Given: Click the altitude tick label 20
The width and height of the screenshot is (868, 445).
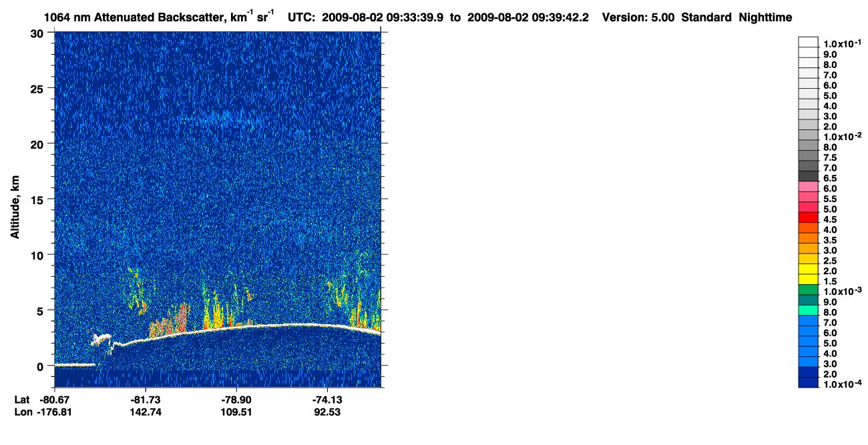Looking at the screenshot, I should [39, 143].
